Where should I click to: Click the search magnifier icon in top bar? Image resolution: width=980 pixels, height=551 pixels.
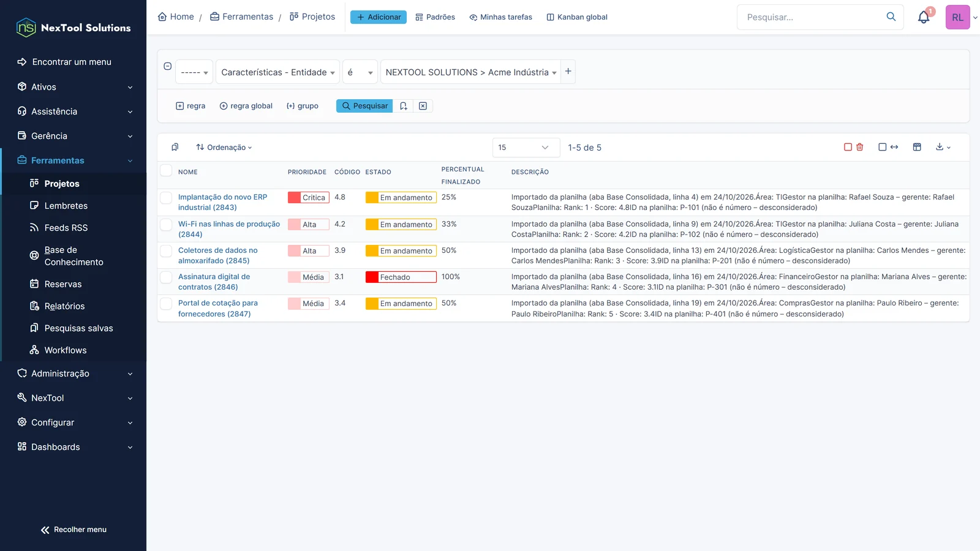[x=891, y=17]
